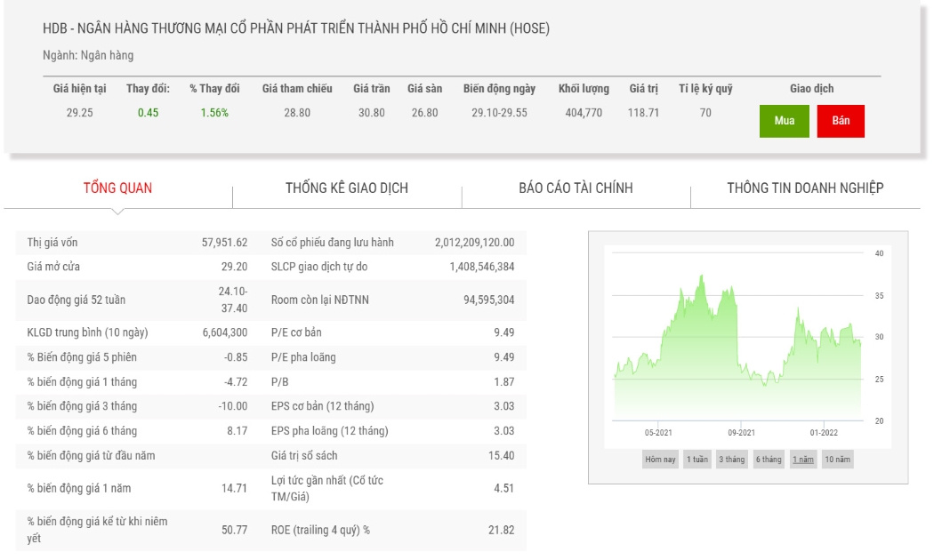This screenshot has width=934, height=560.
Task: Click P/B value 1.87
Action: point(504,382)
